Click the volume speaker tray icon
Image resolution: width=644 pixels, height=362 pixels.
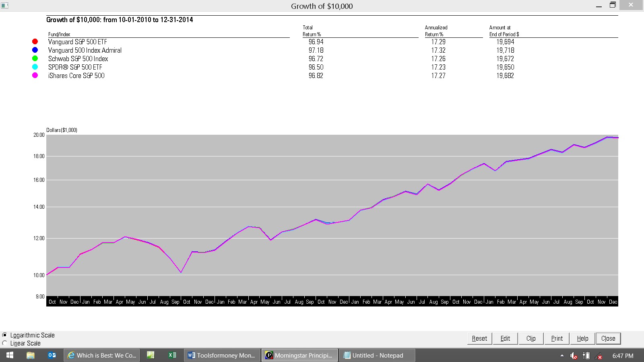click(x=574, y=356)
